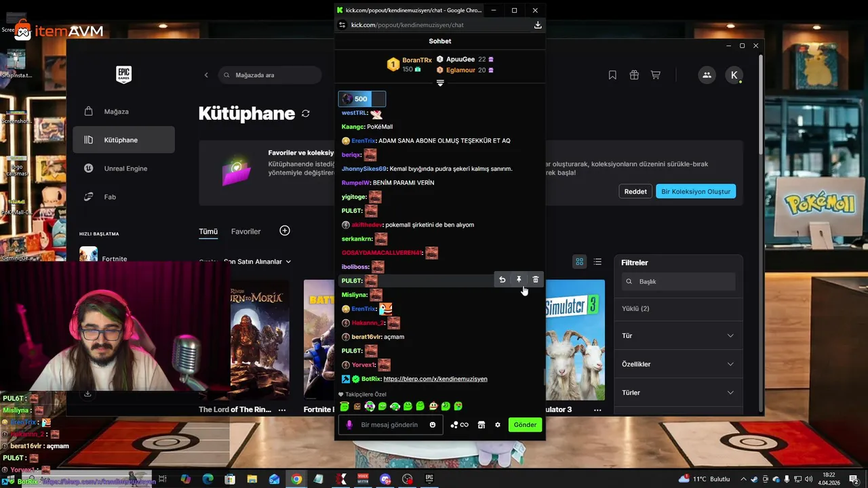The width and height of the screenshot is (868, 488).
Task: Click ApuuGee in chat leaderboard
Action: point(460,60)
